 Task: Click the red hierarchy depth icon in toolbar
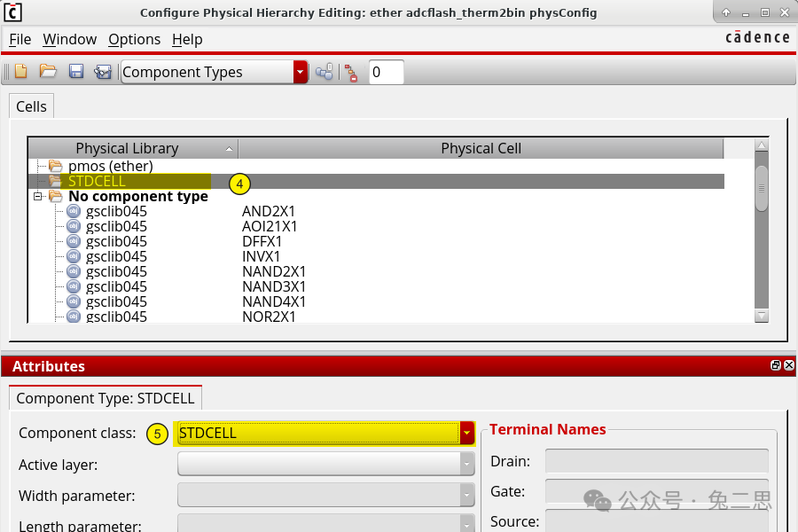coord(351,73)
